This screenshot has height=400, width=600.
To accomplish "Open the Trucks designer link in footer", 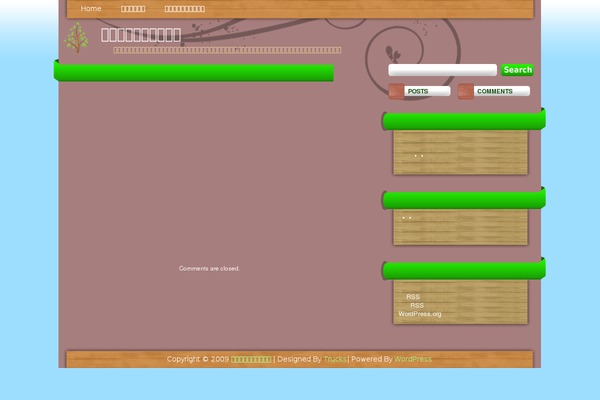I will point(335,359).
